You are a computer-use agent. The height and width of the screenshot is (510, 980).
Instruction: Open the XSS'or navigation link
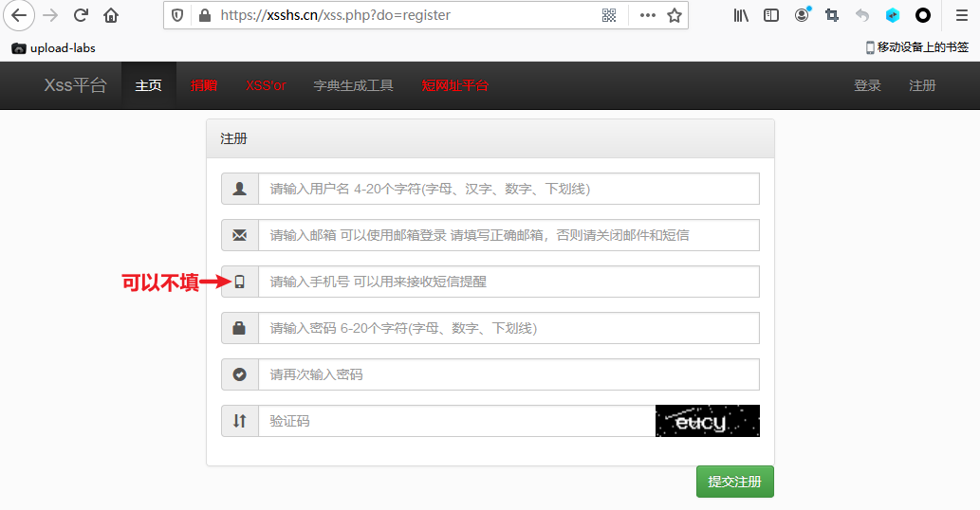(266, 85)
